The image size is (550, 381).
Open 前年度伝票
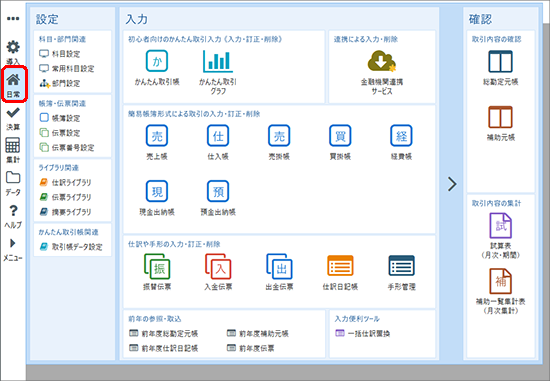pyautogui.click(x=251, y=348)
